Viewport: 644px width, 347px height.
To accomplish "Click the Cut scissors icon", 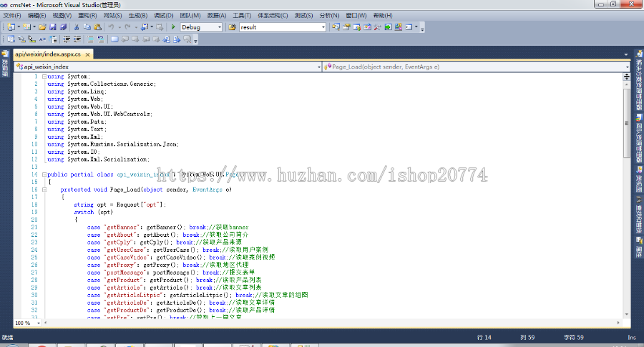I will tap(76, 27).
